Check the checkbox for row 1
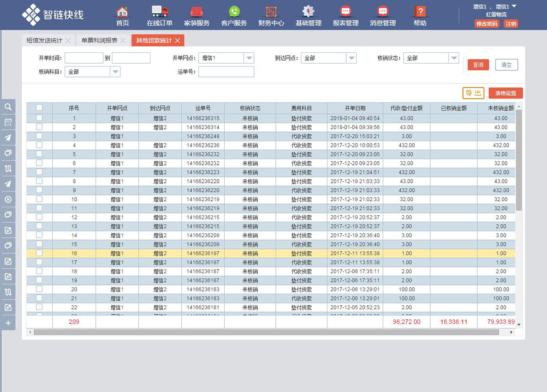The height and width of the screenshot is (392, 547). (x=39, y=118)
